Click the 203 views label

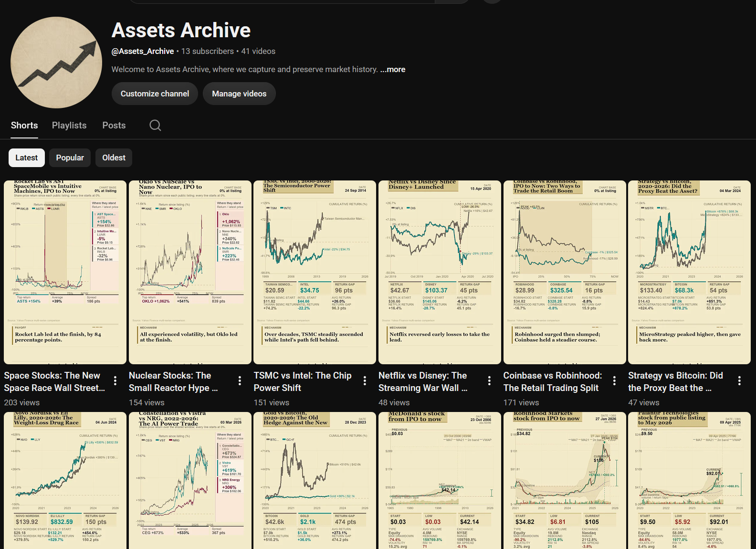pyautogui.click(x=22, y=402)
